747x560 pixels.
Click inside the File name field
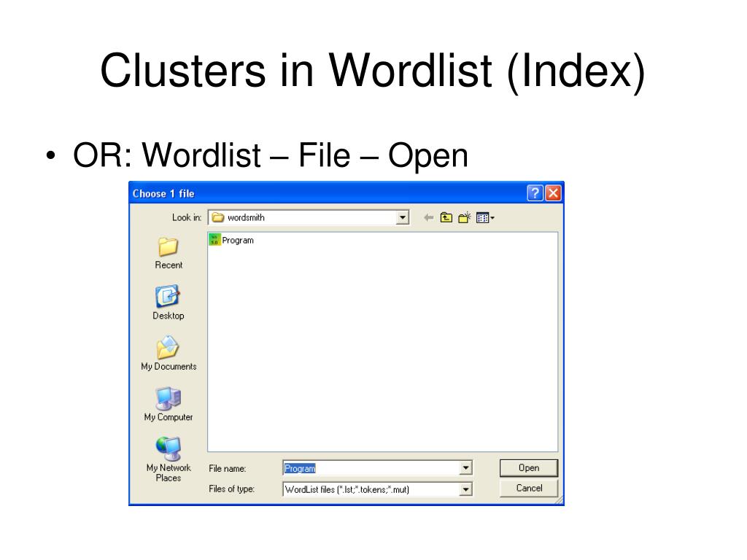pos(371,468)
